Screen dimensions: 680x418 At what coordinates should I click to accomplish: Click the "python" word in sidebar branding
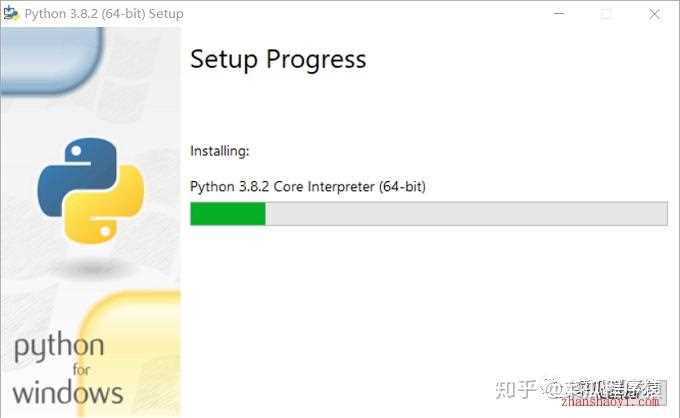click(59, 347)
